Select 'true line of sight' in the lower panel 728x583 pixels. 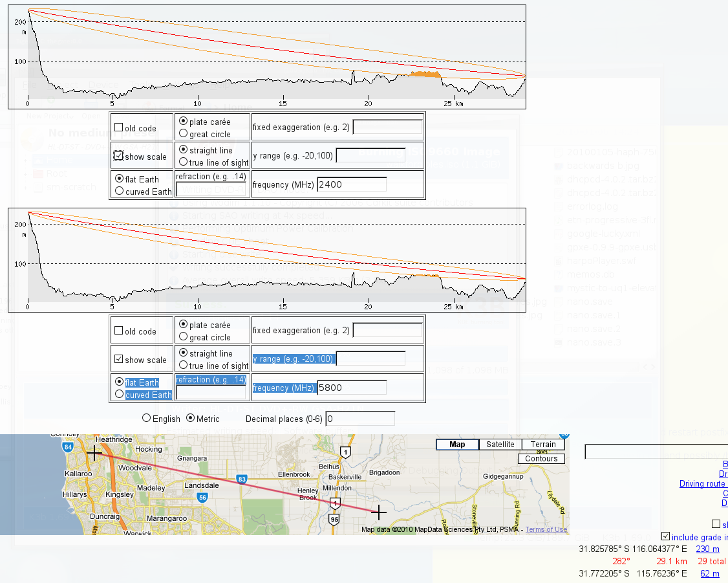coord(183,366)
